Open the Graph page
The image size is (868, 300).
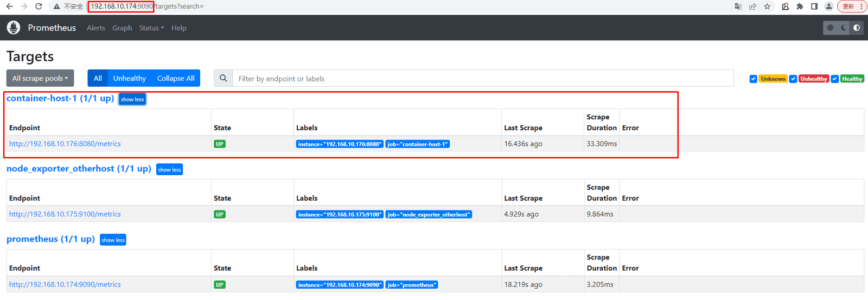click(122, 28)
